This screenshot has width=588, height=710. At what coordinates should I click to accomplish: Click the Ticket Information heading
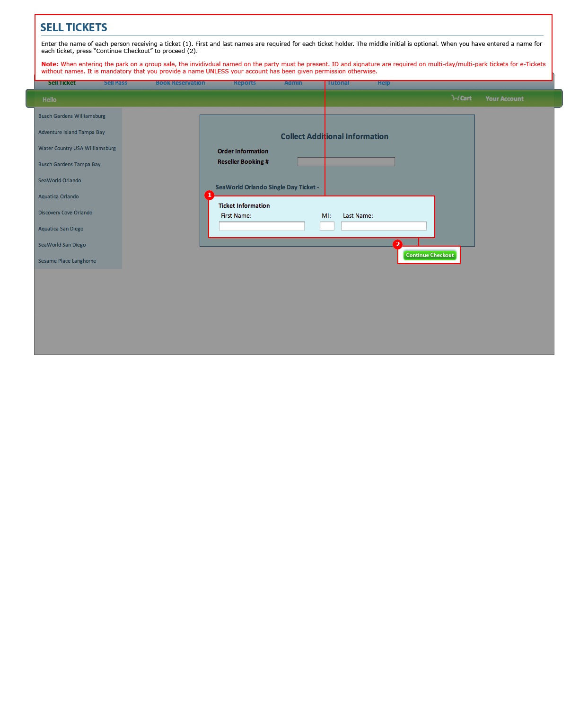click(x=244, y=206)
